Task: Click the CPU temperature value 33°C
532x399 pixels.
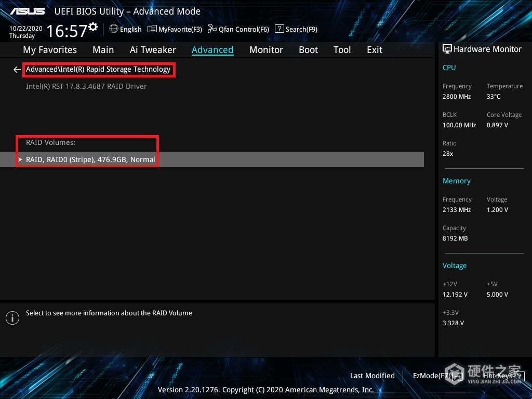Action: [494, 96]
